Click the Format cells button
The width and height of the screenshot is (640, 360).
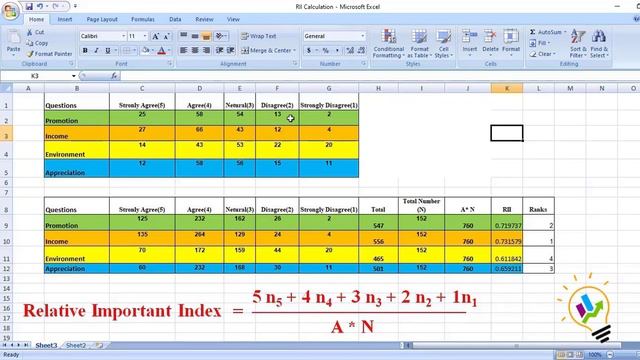[x=511, y=43]
